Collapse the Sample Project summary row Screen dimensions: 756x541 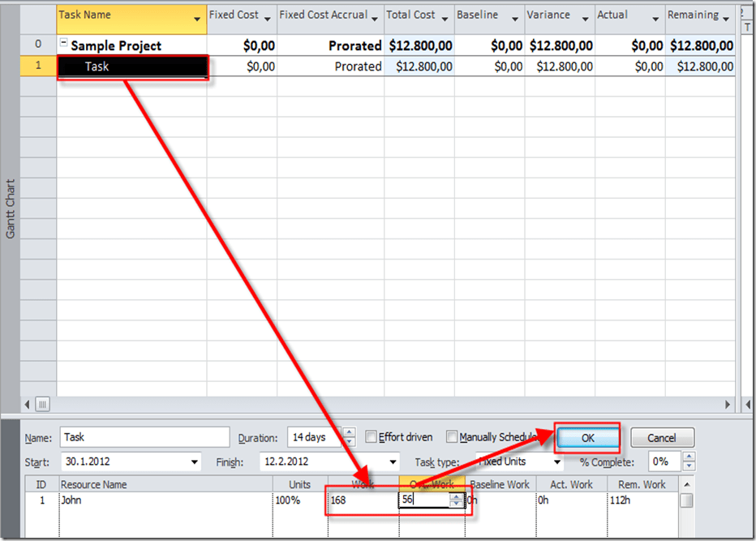[64, 45]
